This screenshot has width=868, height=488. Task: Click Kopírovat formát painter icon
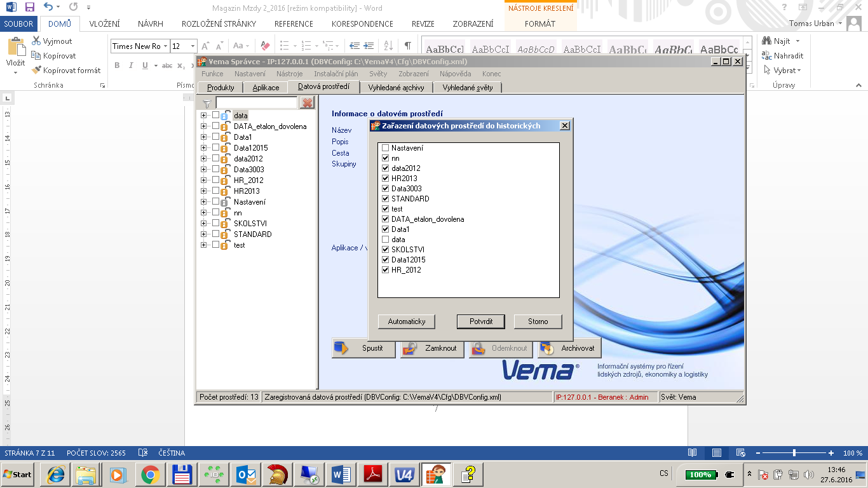[x=36, y=70]
